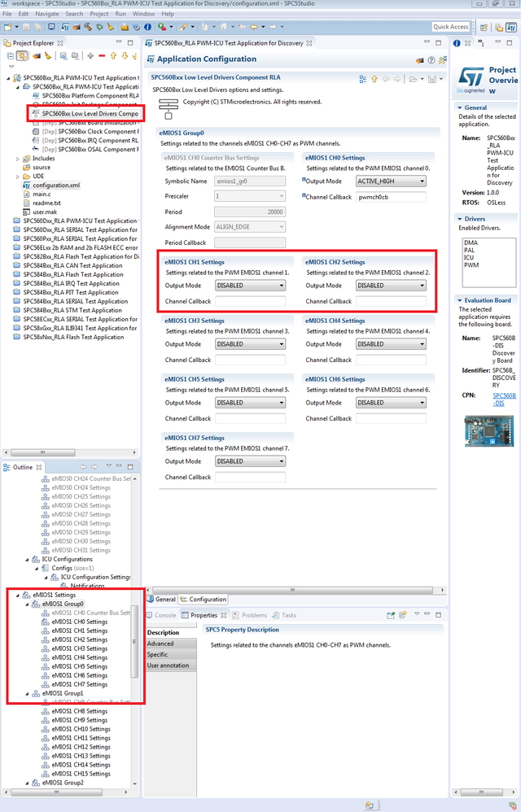
Task: Open the Project menu
Action: coord(99,14)
